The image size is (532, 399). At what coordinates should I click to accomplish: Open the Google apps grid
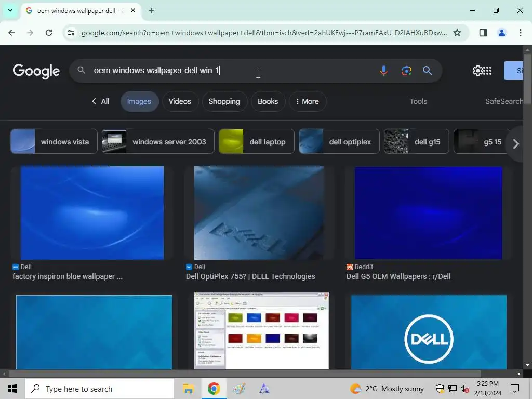pos(487,71)
